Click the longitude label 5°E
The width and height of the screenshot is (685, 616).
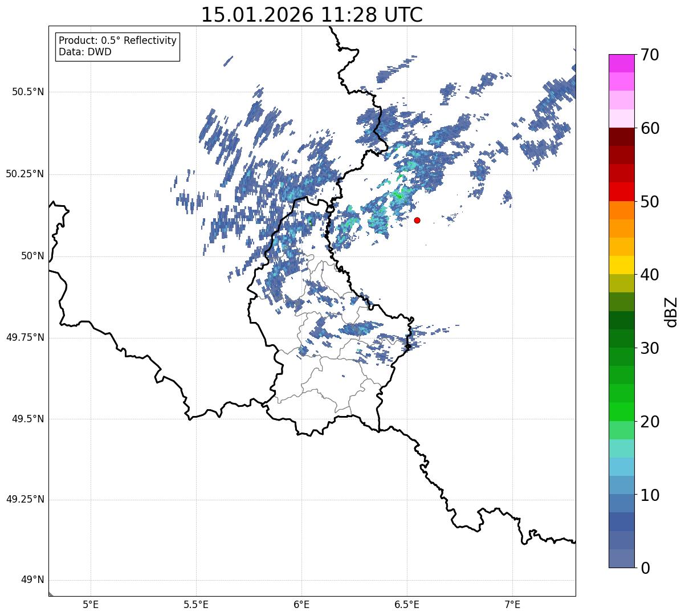tap(91, 605)
